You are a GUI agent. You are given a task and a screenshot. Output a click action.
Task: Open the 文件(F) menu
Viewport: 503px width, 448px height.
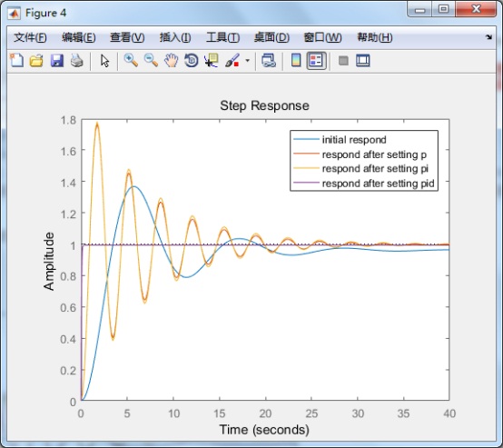30,37
